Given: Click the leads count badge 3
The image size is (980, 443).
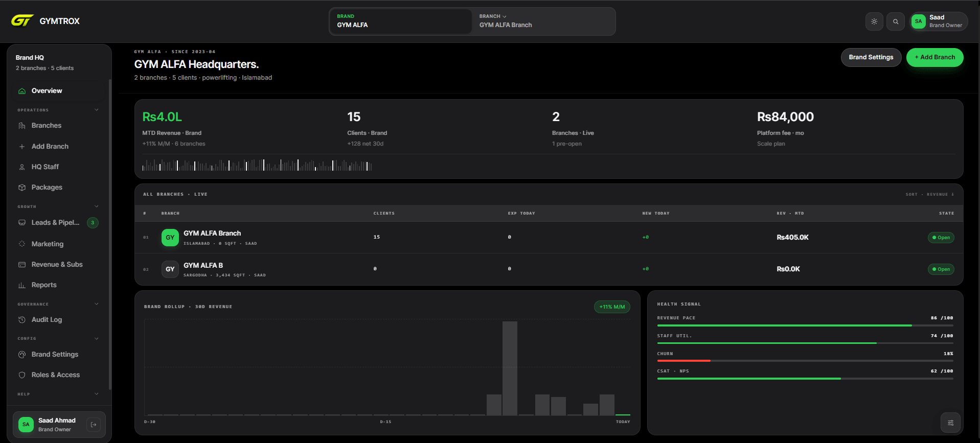Looking at the screenshot, I should click(93, 223).
